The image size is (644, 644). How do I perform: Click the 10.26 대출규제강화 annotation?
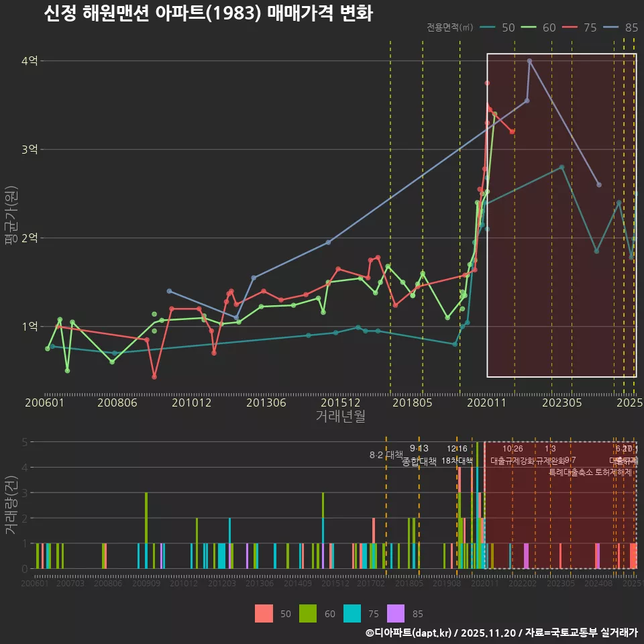512,455
